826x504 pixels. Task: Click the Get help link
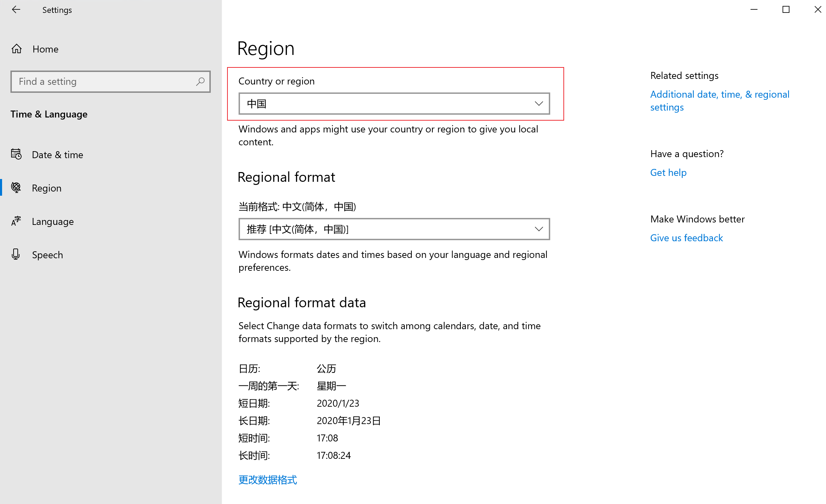(668, 172)
